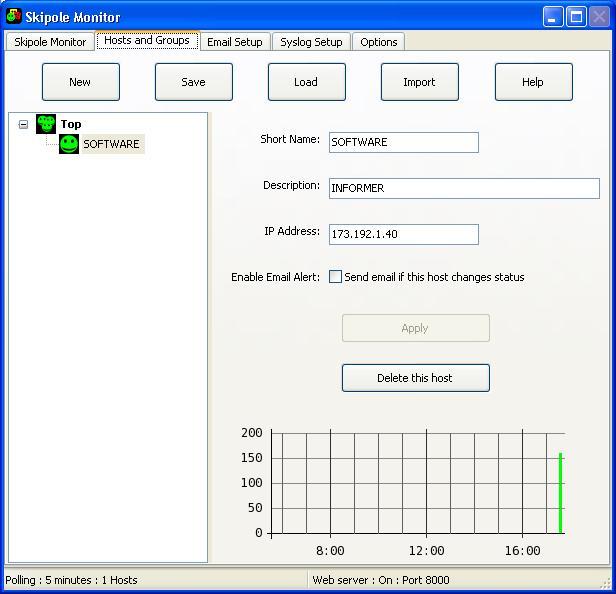Focus the IP Address field

[404, 234]
